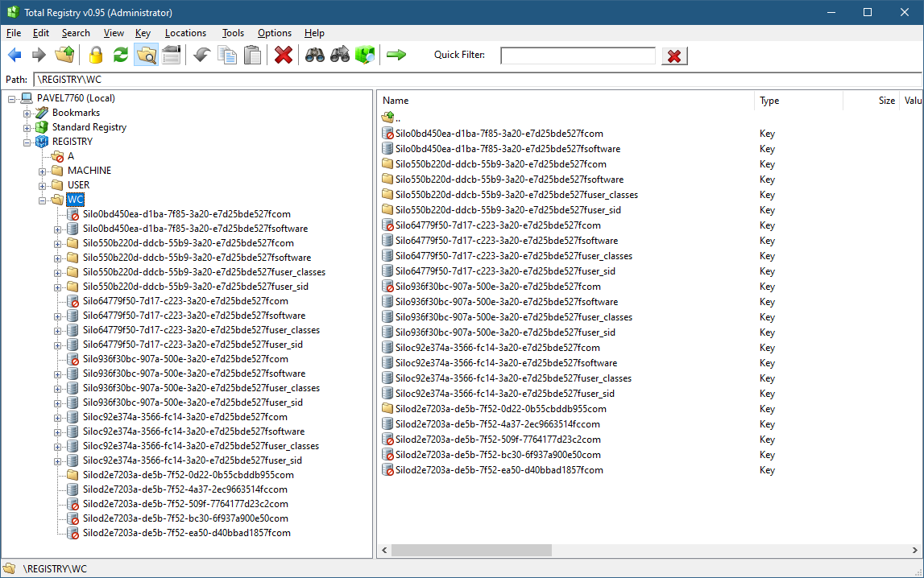924x578 pixels.
Task: Paste using the clipboard toolbar icon
Action: click(251, 55)
